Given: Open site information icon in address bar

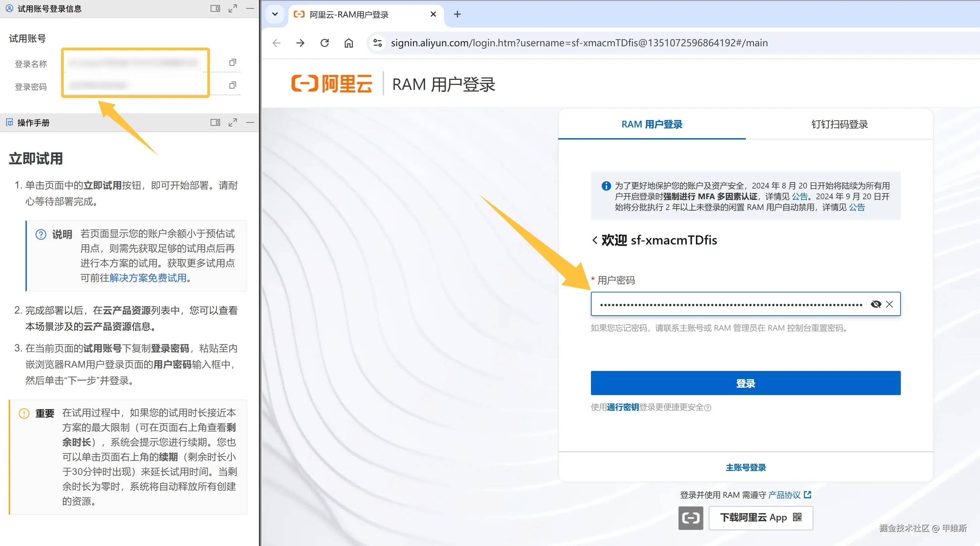Looking at the screenshot, I should [377, 43].
